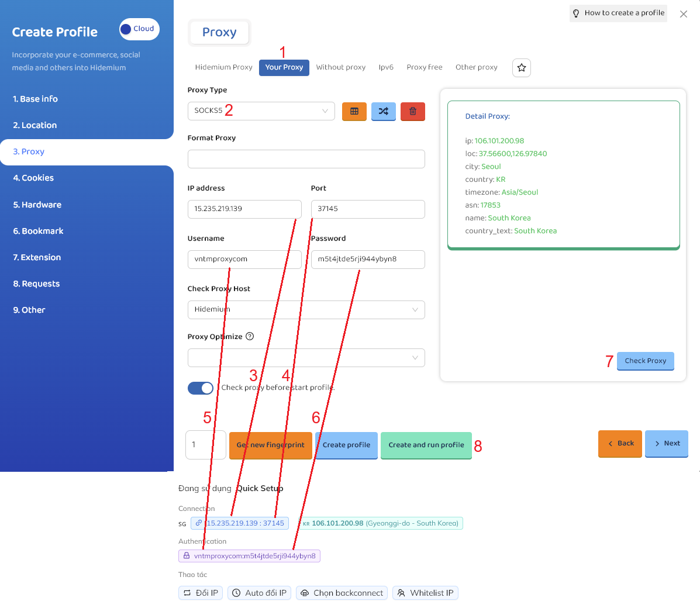Toggle the Cloud switch

(139, 29)
